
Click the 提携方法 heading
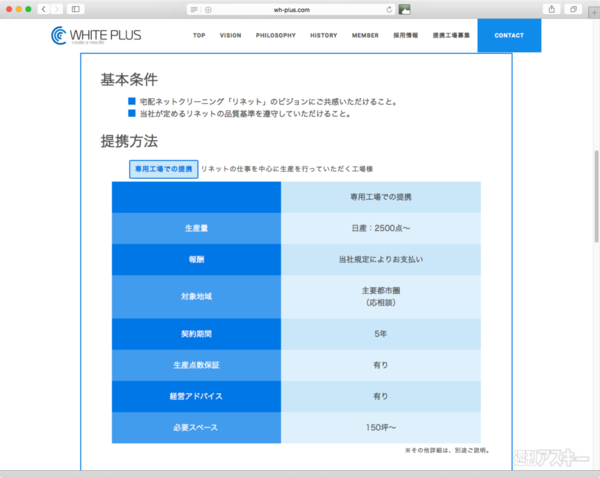(x=129, y=141)
